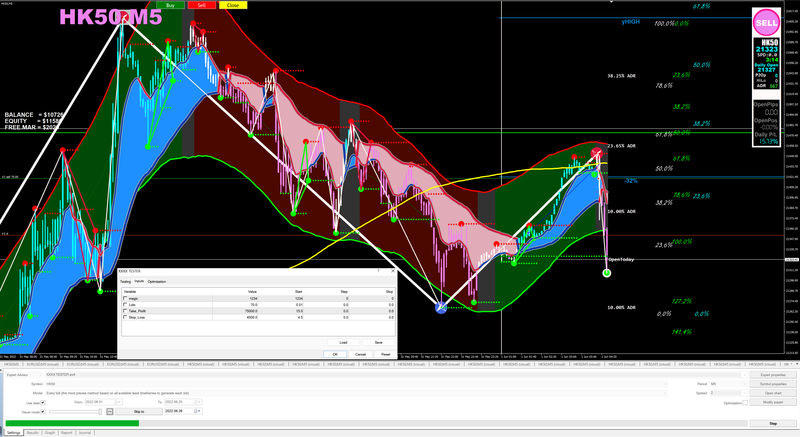Viewport: 800px width, 437px height.
Task: Click the yellow Close button on chart
Action: coord(233,5)
